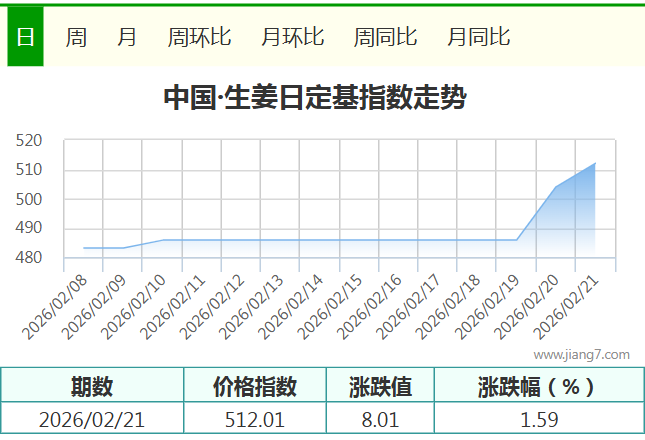The width and height of the screenshot is (645, 440).
Task: Click the 2026/02/20 point on the line
Action: pos(556,187)
